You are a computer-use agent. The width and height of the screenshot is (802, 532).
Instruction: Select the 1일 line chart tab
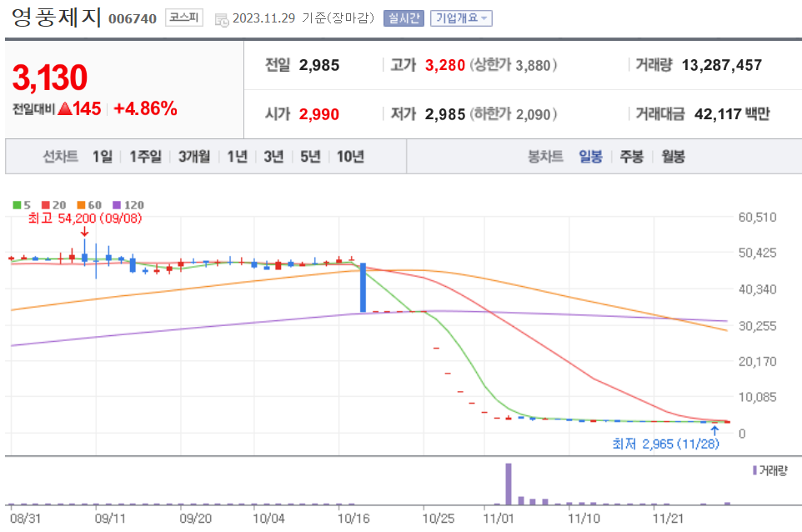(x=103, y=156)
